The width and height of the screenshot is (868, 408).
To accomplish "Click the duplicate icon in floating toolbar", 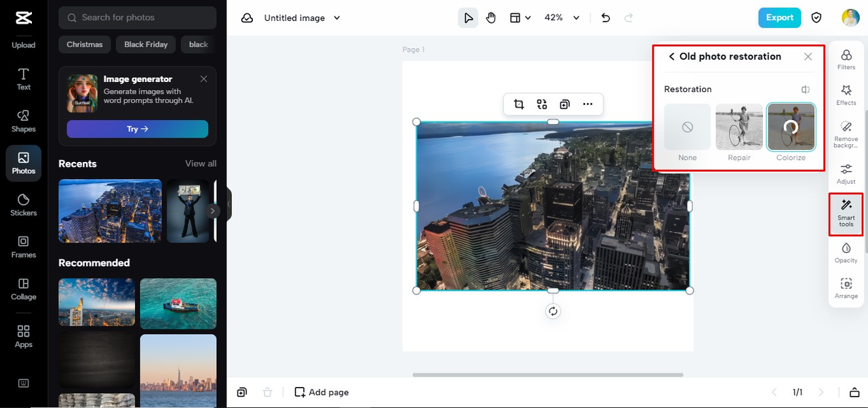I will [x=565, y=104].
